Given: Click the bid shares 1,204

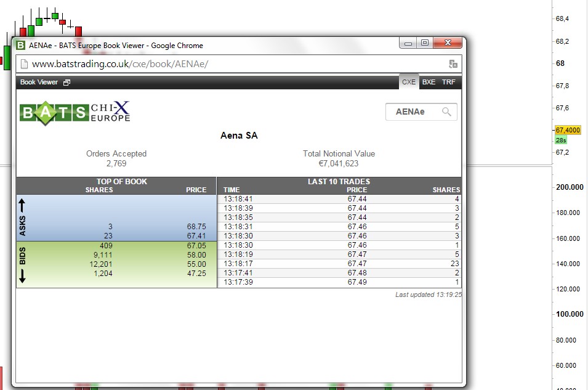Looking at the screenshot, I should [103, 274].
